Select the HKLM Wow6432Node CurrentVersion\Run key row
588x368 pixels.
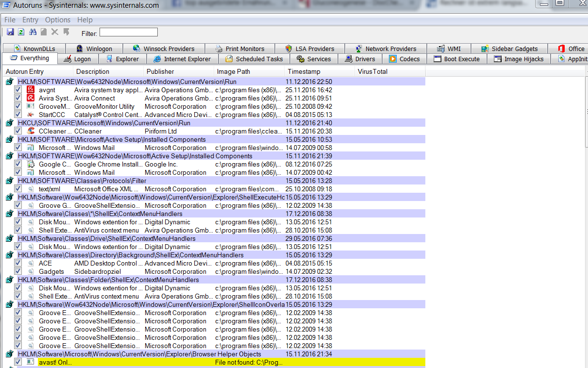pos(221,82)
